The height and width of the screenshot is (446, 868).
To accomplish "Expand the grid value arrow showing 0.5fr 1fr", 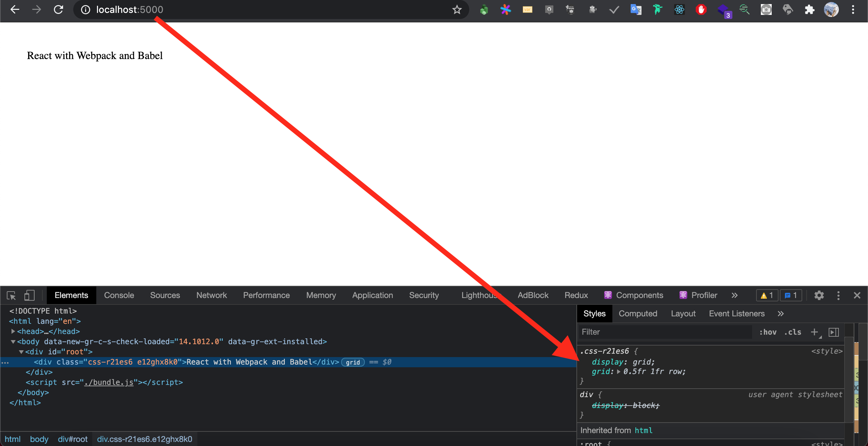I will (619, 372).
